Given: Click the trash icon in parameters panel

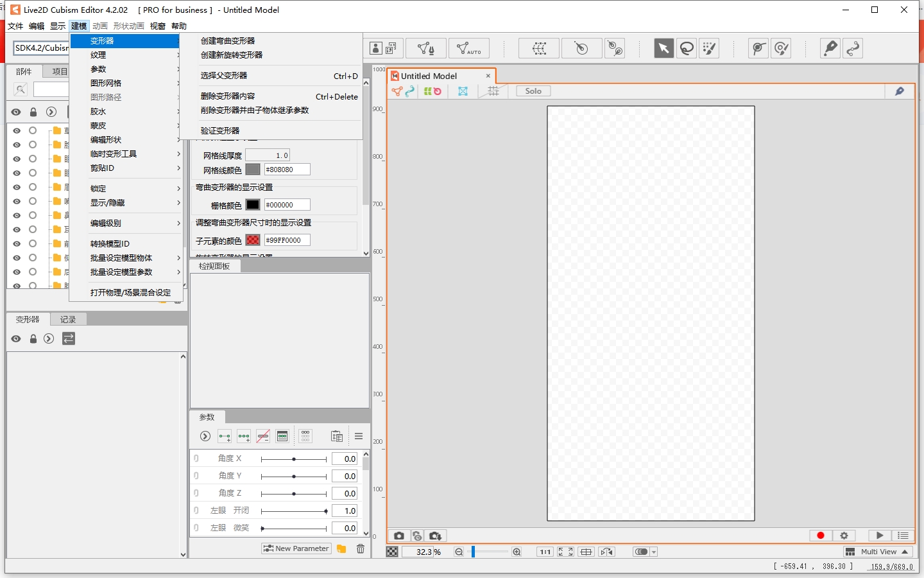Looking at the screenshot, I should pyautogui.click(x=361, y=548).
